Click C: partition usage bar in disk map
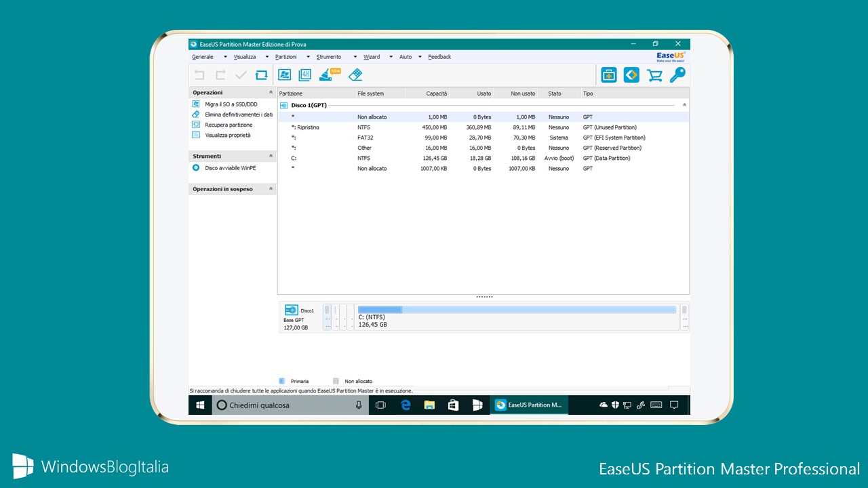Screen dimensions: 868x488 tap(517, 310)
